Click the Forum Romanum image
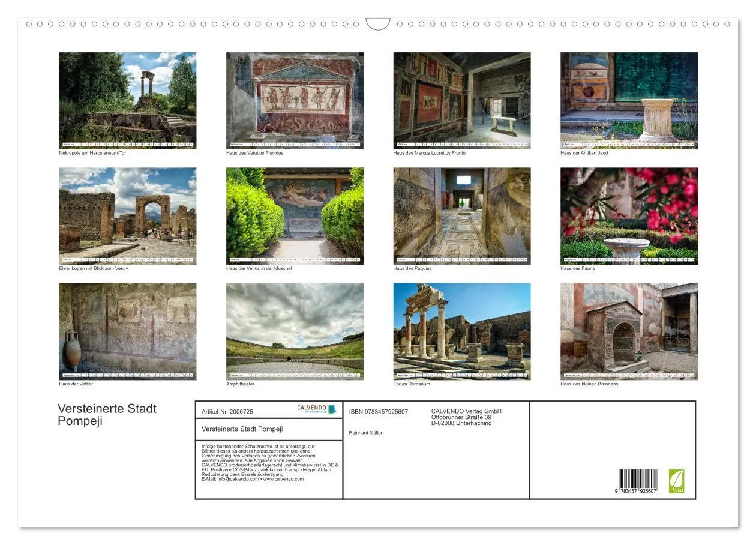Screen dimensions: 756x545 [x=461, y=330]
